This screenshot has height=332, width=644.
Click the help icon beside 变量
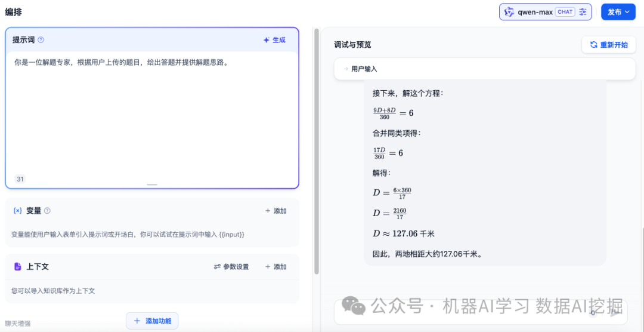48,211
